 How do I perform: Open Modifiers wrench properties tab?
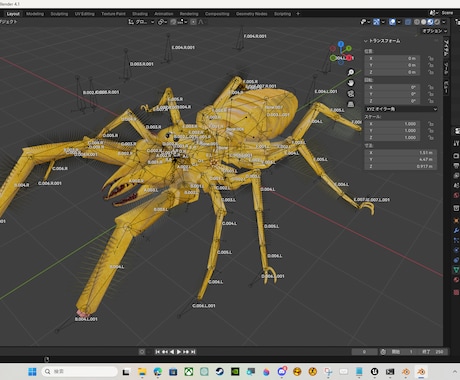pyautogui.click(x=456, y=230)
